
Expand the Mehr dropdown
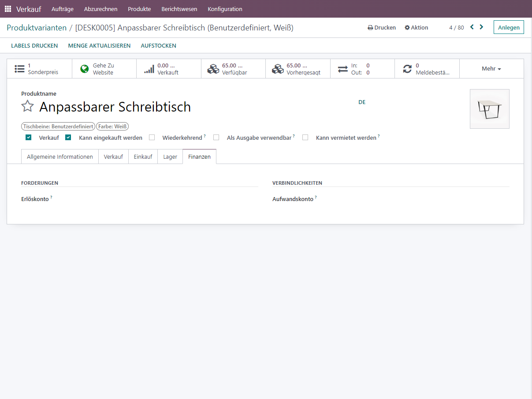coord(491,69)
